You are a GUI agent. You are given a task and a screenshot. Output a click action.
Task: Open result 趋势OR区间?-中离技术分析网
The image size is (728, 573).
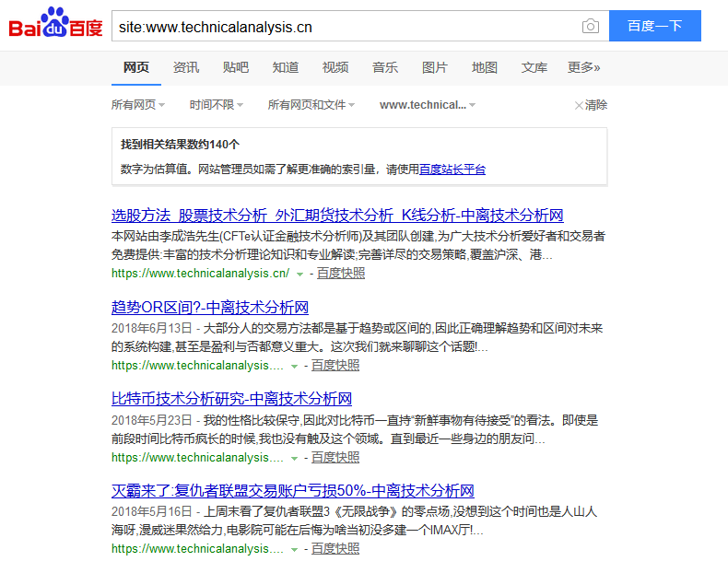tap(210, 307)
